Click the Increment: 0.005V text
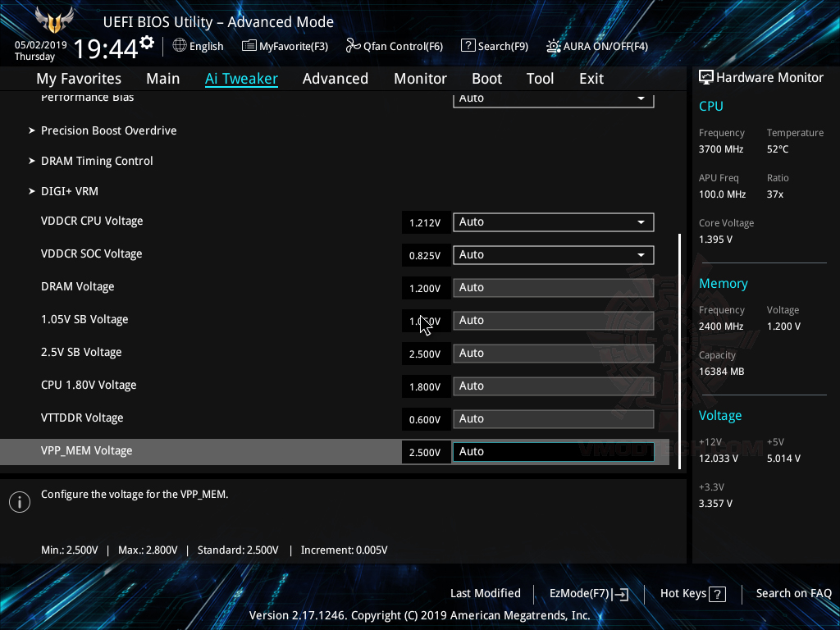This screenshot has width=840, height=630. pos(344,550)
